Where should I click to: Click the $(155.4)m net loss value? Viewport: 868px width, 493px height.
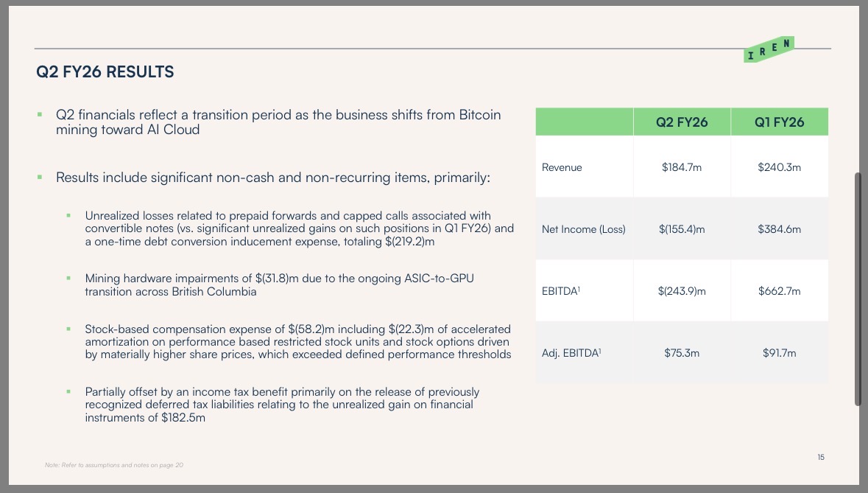click(682, 229)
